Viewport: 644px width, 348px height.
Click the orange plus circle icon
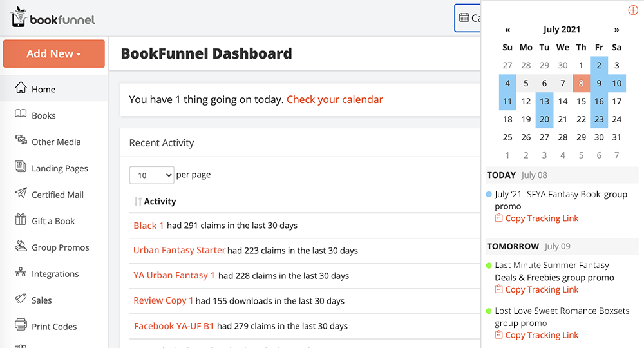(633, 10)
